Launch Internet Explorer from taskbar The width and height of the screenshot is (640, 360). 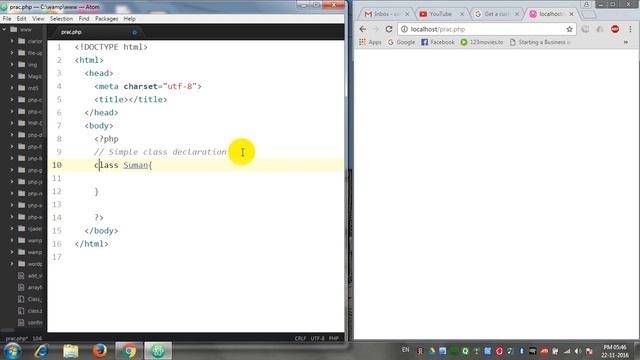pos(41,351)
